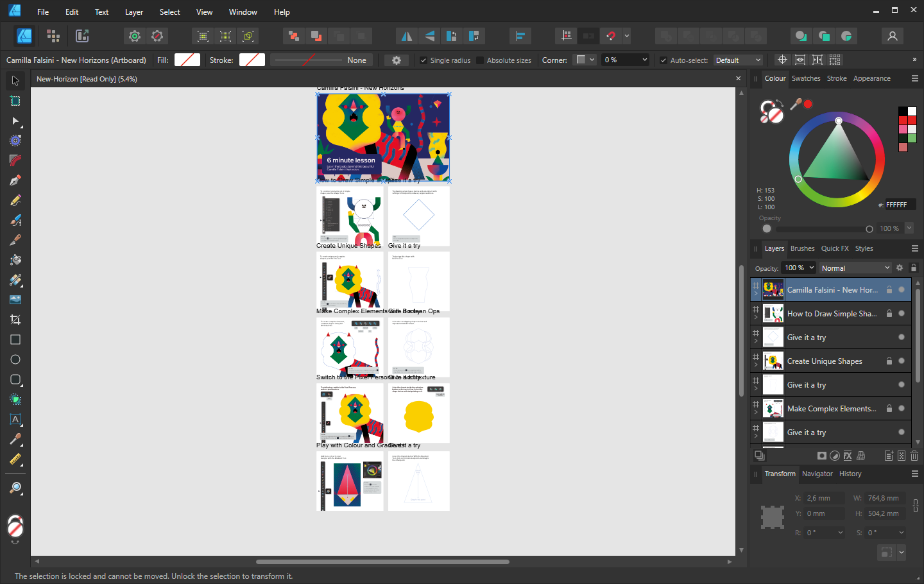Select the Artboard tool
The image size is (924, 584).
click(15, 101)
